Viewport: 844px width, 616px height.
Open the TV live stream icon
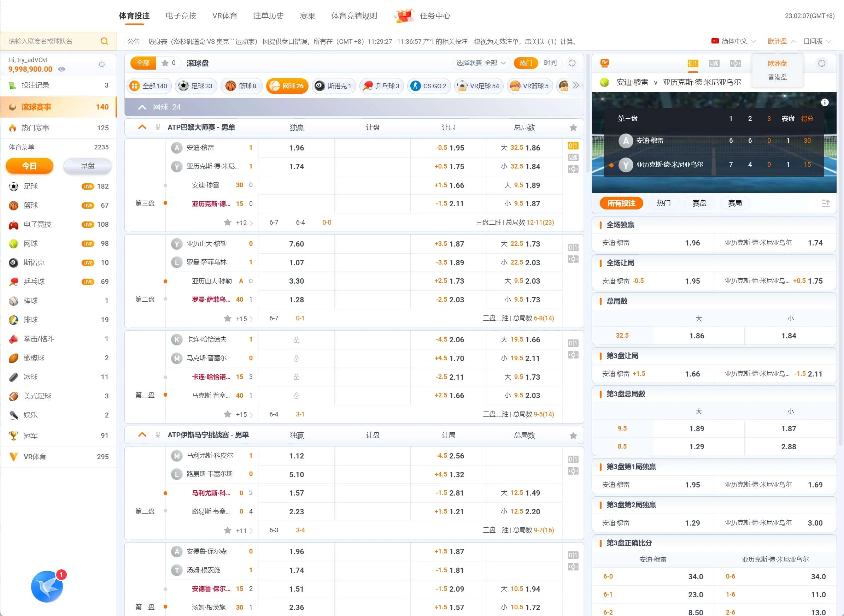[604, 63]
